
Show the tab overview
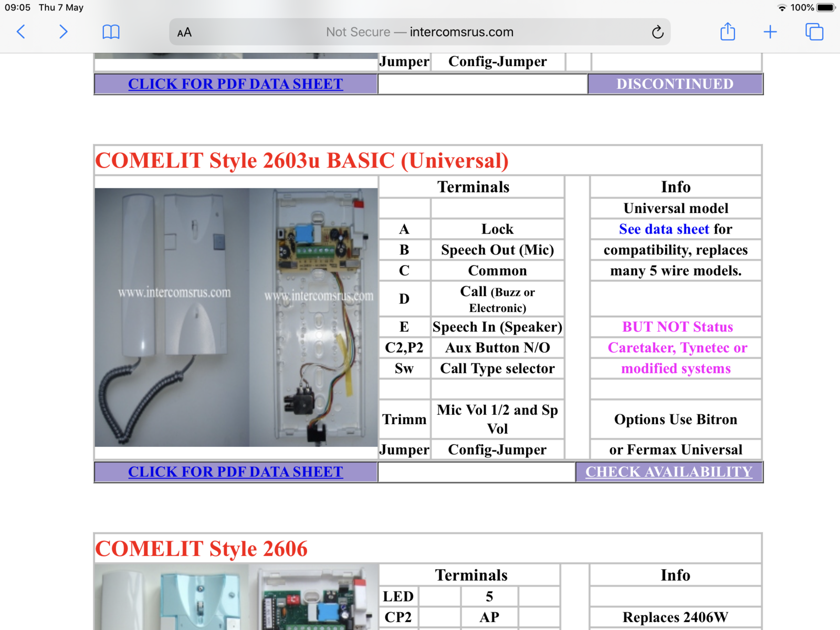tap(813, 31)
